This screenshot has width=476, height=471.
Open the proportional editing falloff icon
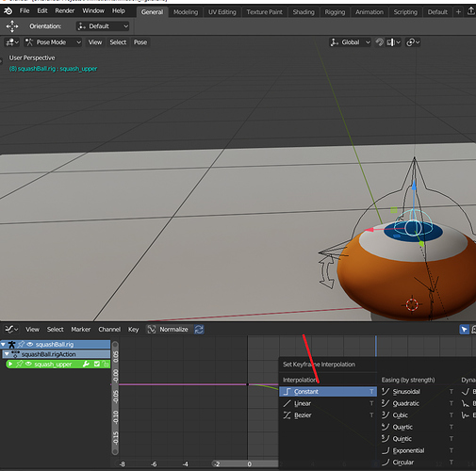pos(413,42)
